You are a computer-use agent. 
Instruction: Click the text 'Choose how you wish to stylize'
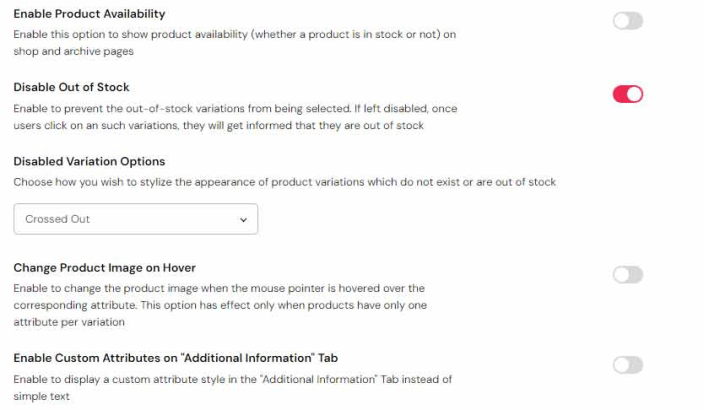(284, 181)
